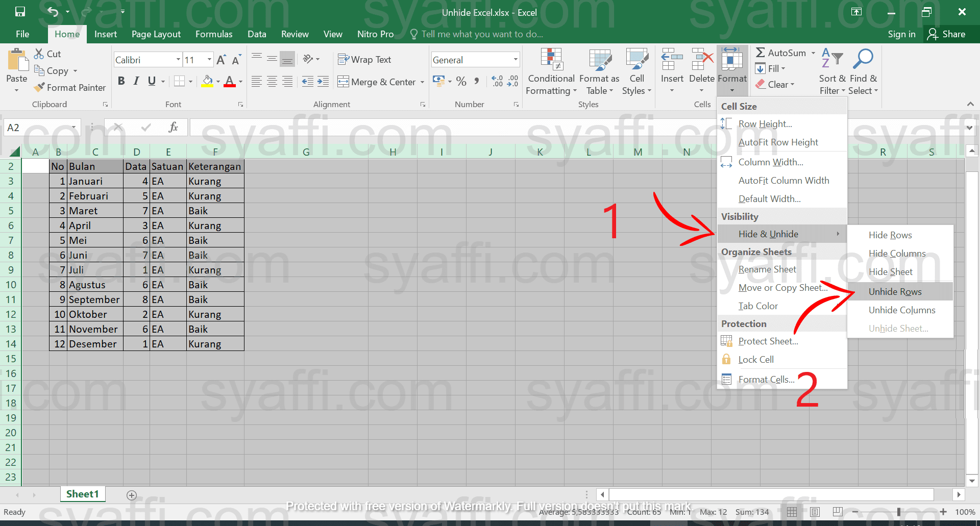Image resolution: width=980 pixels, height=526 pixels.
Task: Switch to Page Break Preview in status bar
Action: [838, 512]
